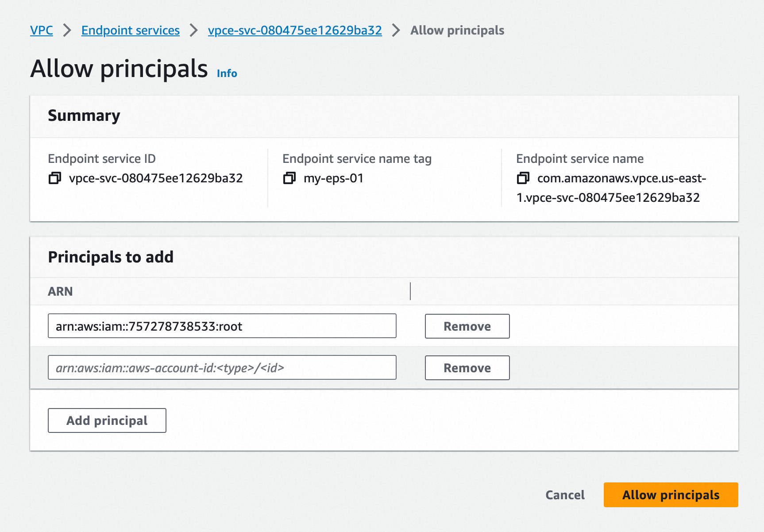Screen dimensions: 764x532
Task: Cancel allowing principals
Action: [x=565, y=495]
